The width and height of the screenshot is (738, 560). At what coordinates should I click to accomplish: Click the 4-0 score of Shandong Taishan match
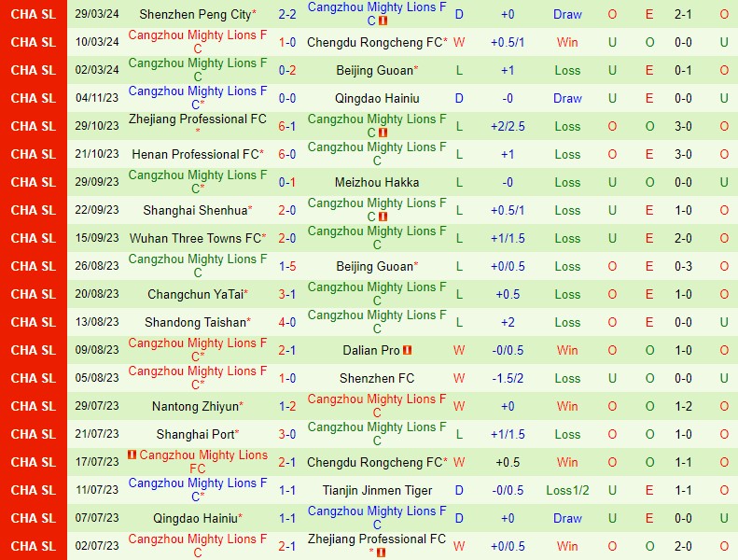[x=287, y=322]
